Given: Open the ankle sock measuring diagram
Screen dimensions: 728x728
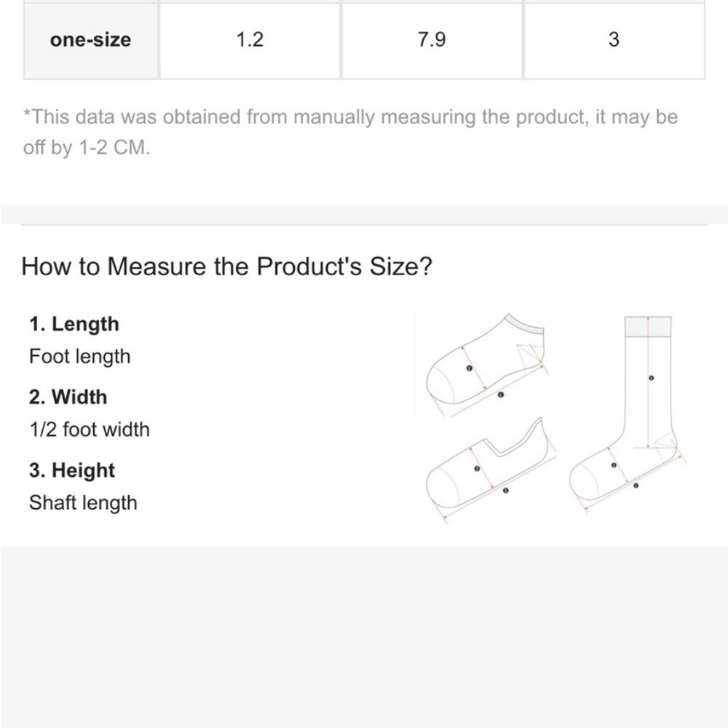Looking at the screenshot, I should click(x=486, y=365).
